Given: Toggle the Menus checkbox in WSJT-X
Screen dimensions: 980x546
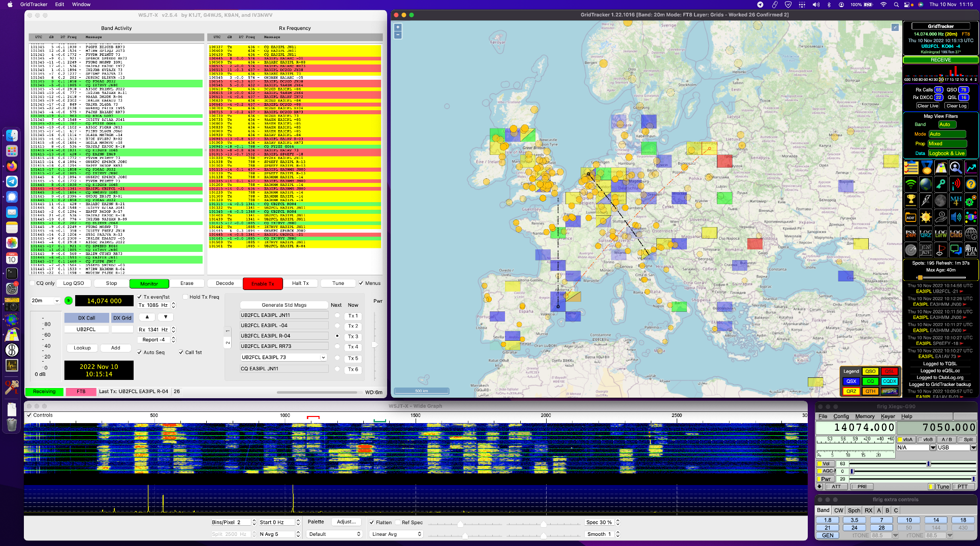Looking at the screenshot, I should [x=361, y=283].
